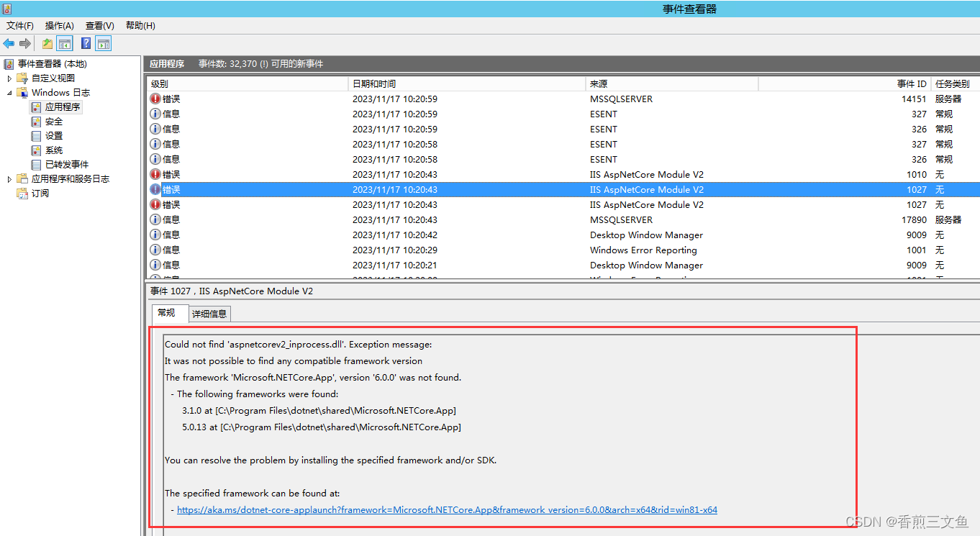Click the info icon for event 17890
The height and width of the screenshot is (536, 980).
click(155, 219)
